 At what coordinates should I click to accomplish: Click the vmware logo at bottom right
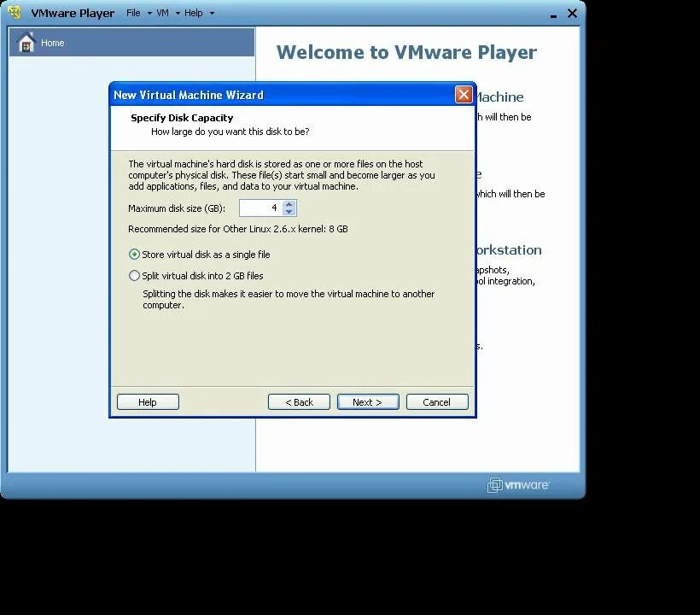[518, 484]
